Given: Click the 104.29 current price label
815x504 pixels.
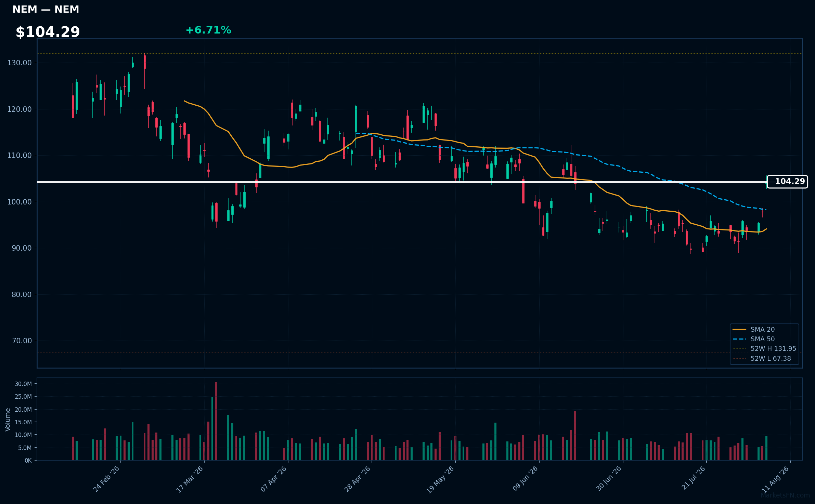Looking at the screenshot, I should pyautogui.click(x=787, y=182).
